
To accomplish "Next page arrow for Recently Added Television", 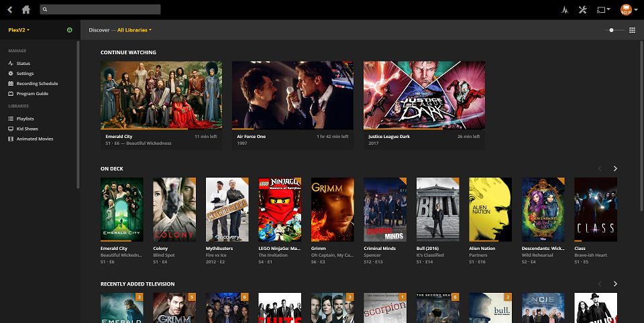I will coord(615,284).
